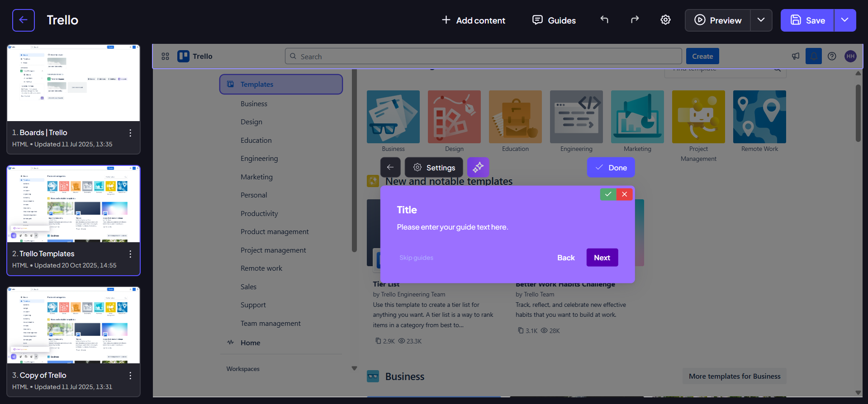Click Home in the sidebar

click(x=250, y=343)
